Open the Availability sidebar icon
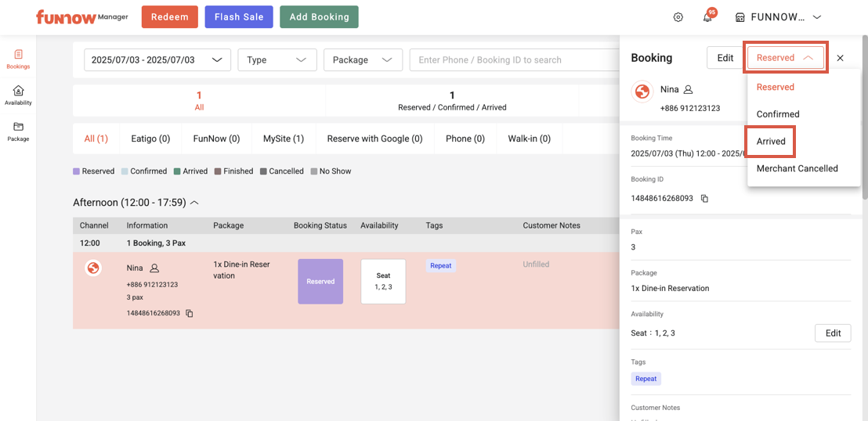Image resolution: width=868 pixels, height=421 pixels. [18, 95]
